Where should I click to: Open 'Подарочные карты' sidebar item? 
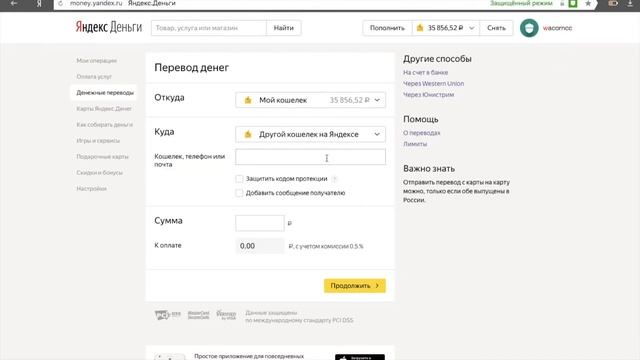pyautogui.click(x=102, y=157)
